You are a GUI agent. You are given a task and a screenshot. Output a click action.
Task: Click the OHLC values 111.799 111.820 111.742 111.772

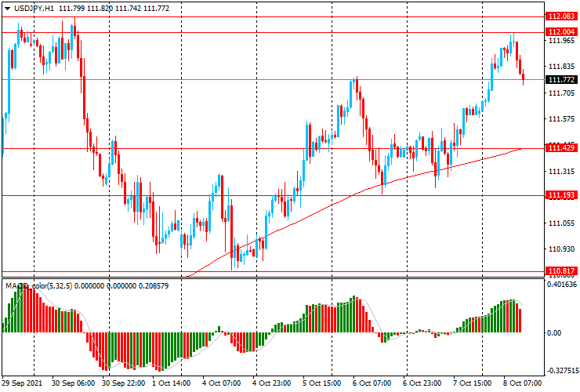[114, 8]
